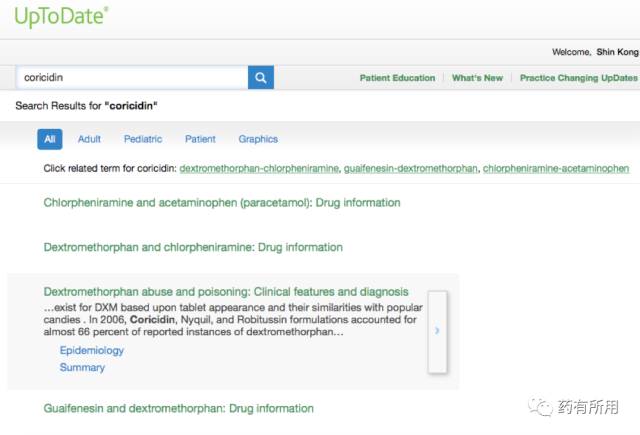Click the Shin Kong user name
This screenshot has height=435, width=640.
click(617, 52)
